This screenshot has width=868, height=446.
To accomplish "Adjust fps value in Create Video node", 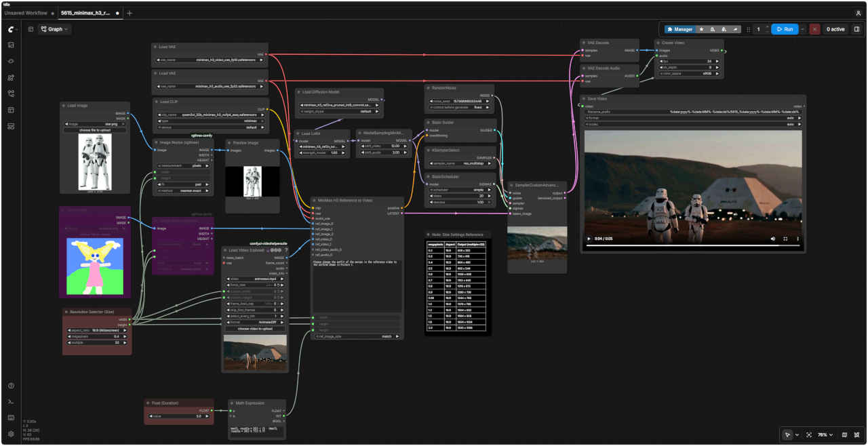I will (690, 61).
